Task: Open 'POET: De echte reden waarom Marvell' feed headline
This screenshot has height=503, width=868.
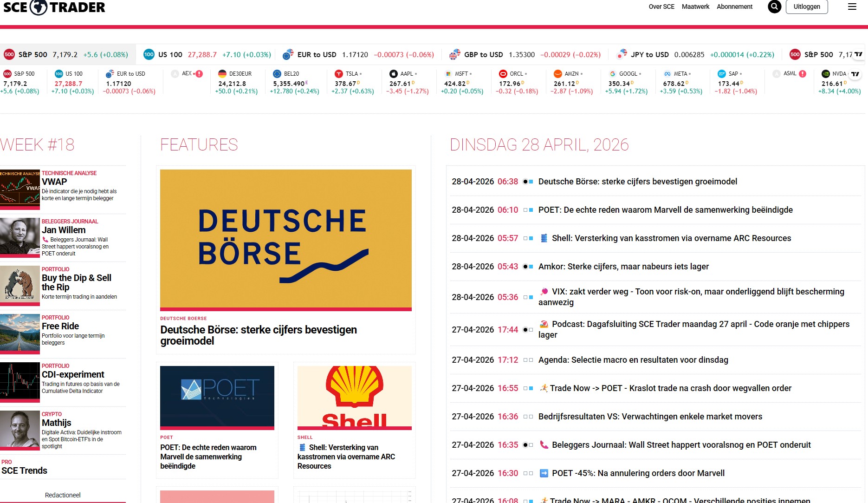Action: click(x=666, y=210)
